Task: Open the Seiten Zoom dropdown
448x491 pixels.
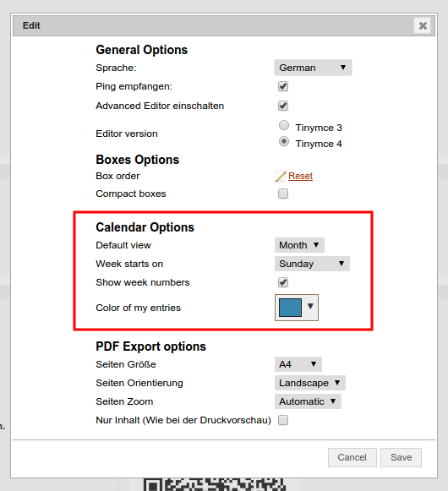Action: point(308,401)
